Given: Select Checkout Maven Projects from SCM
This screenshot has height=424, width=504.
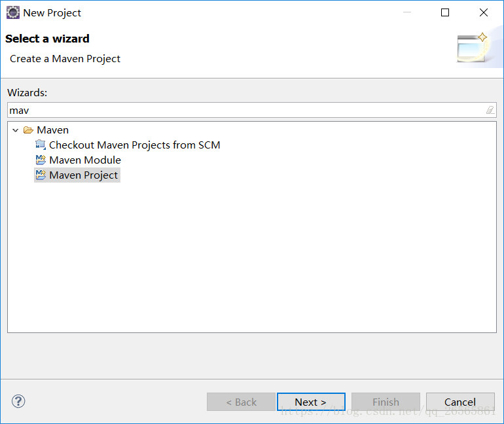Looking at the screenshot, I should 134,145.
